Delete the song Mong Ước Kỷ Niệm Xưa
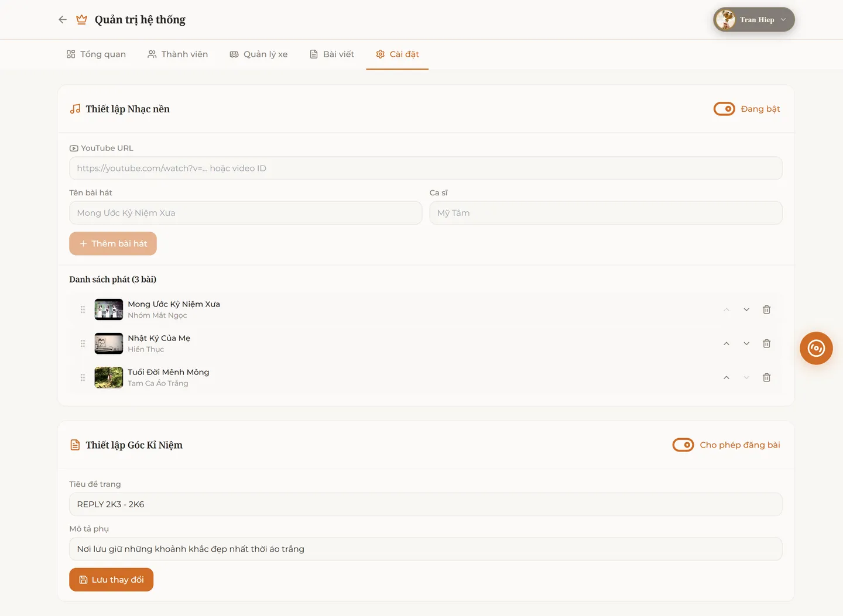Screen dimensions: 843x616 (766, 309)
